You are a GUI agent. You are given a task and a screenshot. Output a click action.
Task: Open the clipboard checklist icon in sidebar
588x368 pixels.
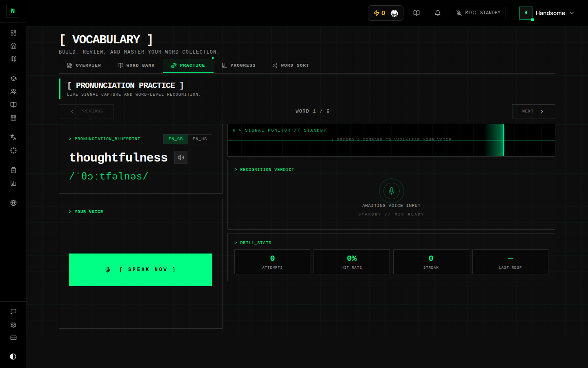(x=13, y=170)
